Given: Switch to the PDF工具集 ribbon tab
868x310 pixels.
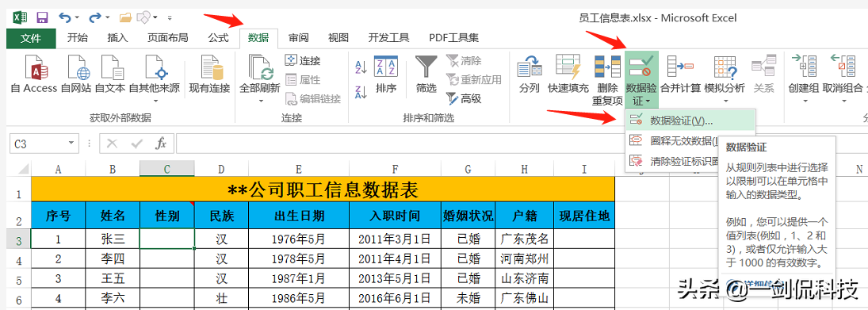Looking at the screenshot, I should click(454, 38).
